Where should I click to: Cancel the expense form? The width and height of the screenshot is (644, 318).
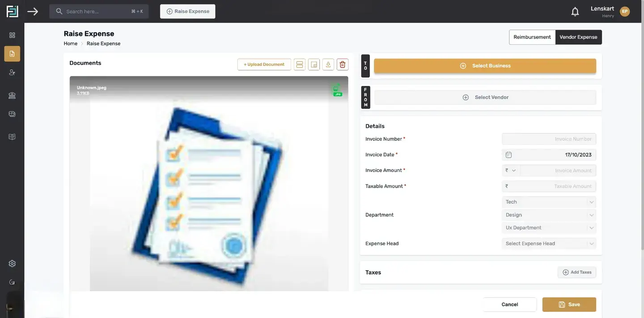[x=510, y=305]
